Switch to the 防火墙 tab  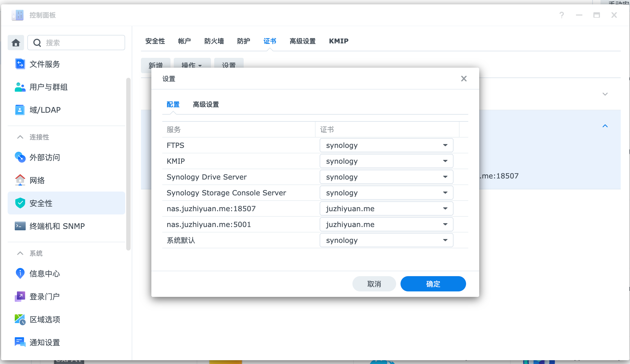tap(214, 41)
